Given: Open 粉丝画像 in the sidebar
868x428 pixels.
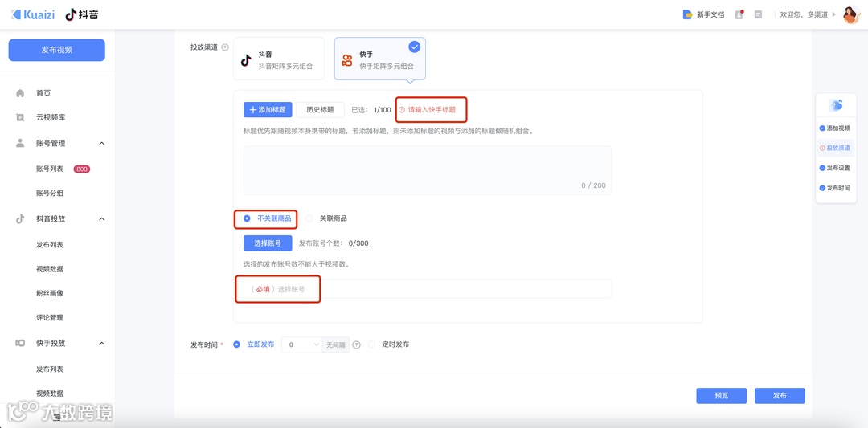Looking at the screenshot, I should click(x=50, y=292).
